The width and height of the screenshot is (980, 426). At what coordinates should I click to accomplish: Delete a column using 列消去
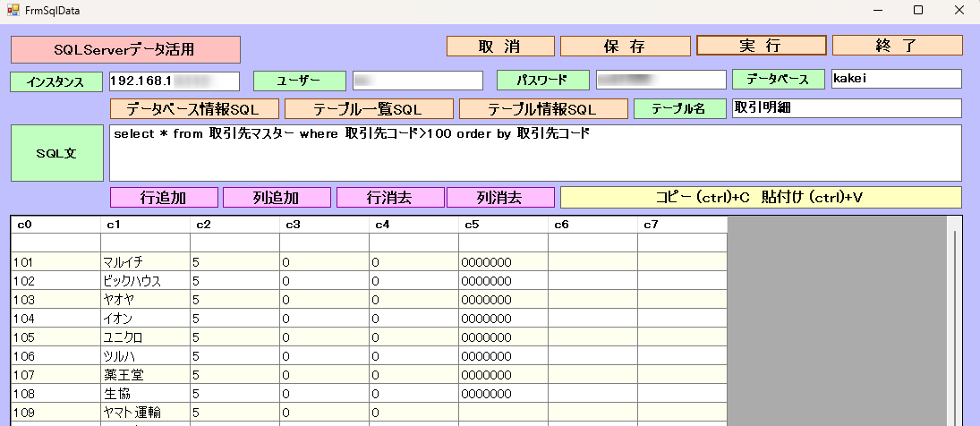point(500,197)
